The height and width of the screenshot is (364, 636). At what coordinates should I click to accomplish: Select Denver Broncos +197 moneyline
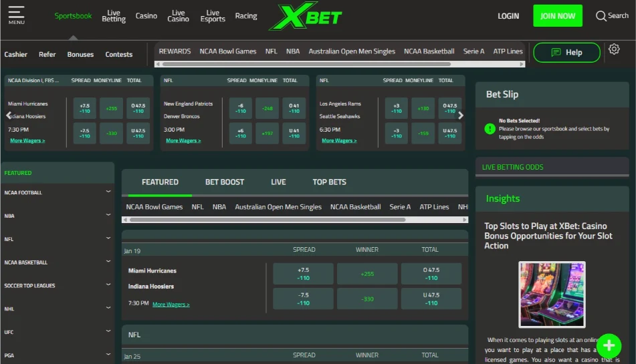[x=268, y=133]
